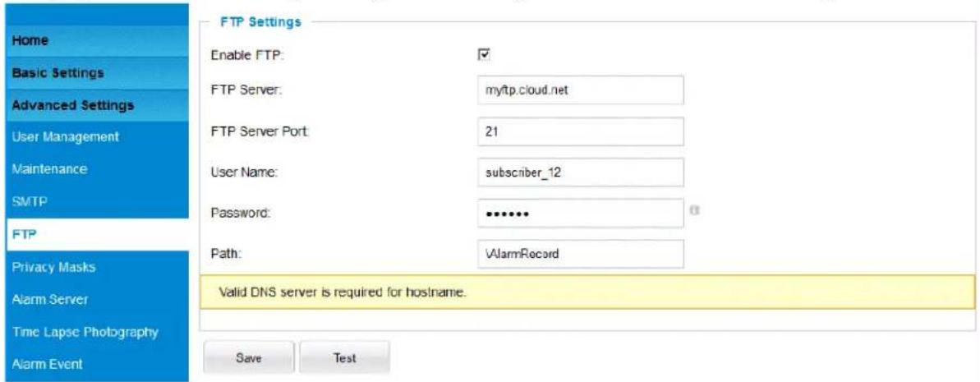Click the FTP Server input field
980x382 pixels.
(580, 90)
